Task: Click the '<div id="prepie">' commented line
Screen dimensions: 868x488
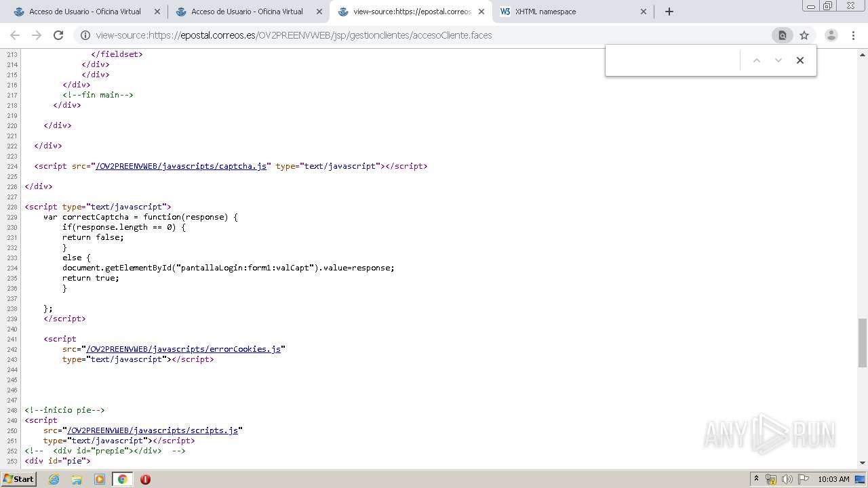Action: point(105,451)
